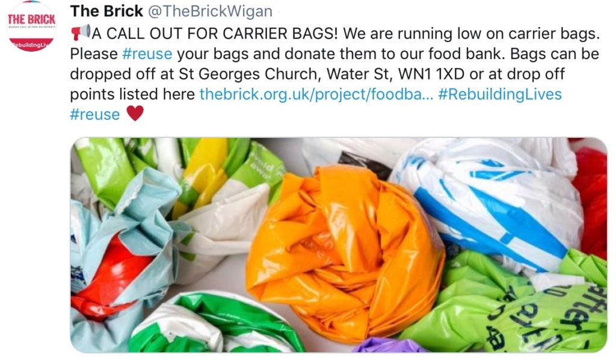The width and height of the screenshot is (616, 364).
Task: Open the #RebuildingLives hashtag
Action: pos(500,94)
